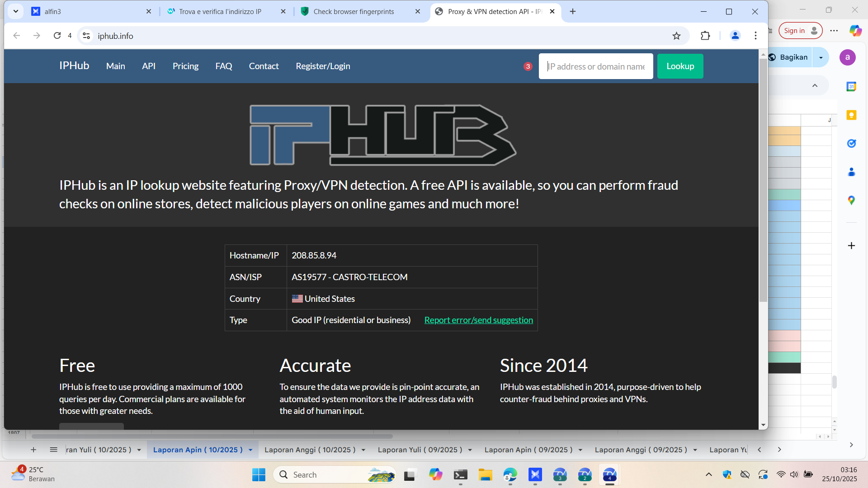Viewport: 868px width, 488px height.
Task: Click the Sign in button in Edge
Action: (x=800, y=30)
